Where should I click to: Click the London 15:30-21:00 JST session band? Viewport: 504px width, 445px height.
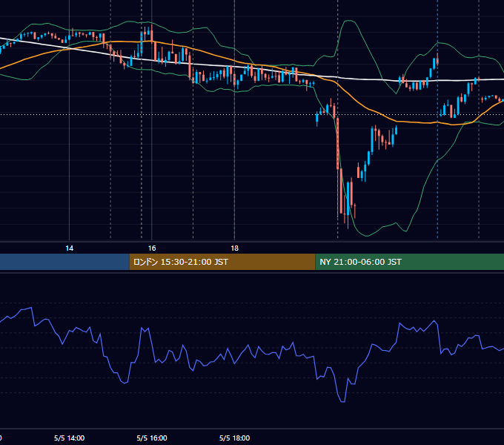tap(222, 262)
